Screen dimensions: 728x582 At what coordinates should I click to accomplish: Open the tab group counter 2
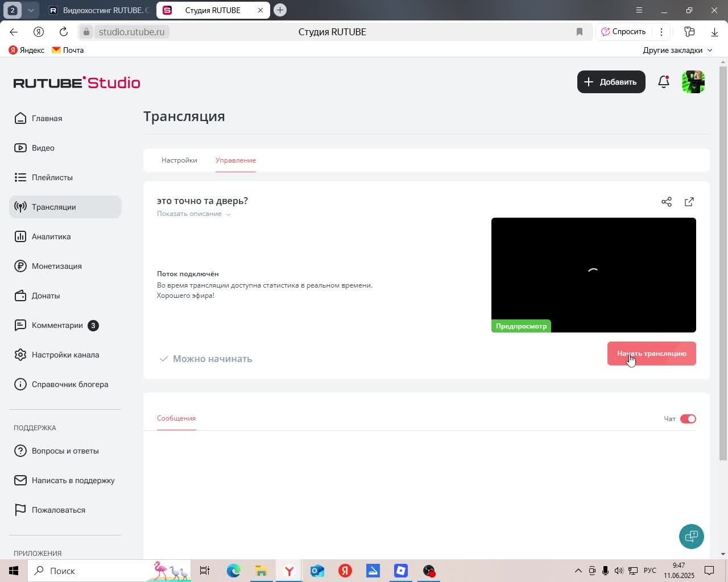click(13, 10)
